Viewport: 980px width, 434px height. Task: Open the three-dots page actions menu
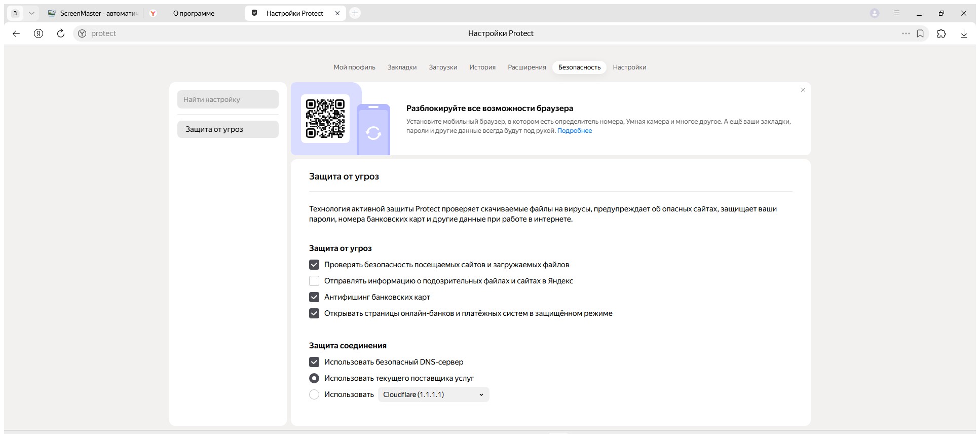906,33
